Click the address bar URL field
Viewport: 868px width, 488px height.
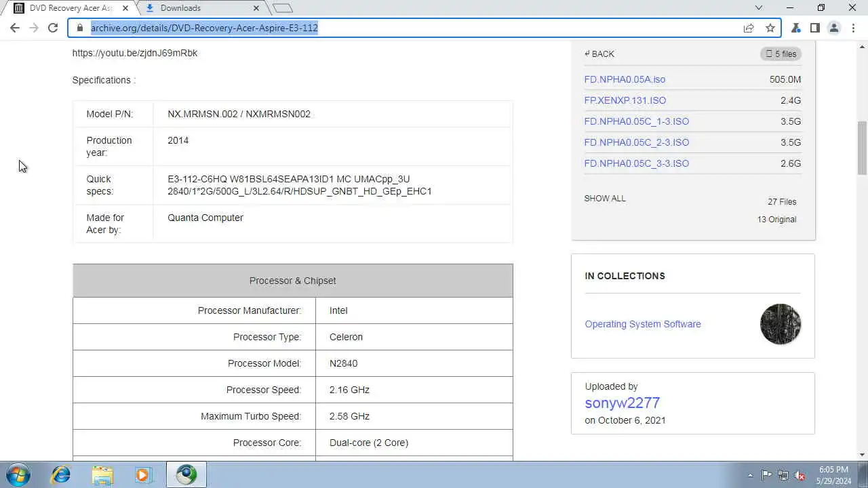pyautogui.click(x=407, y=28)
